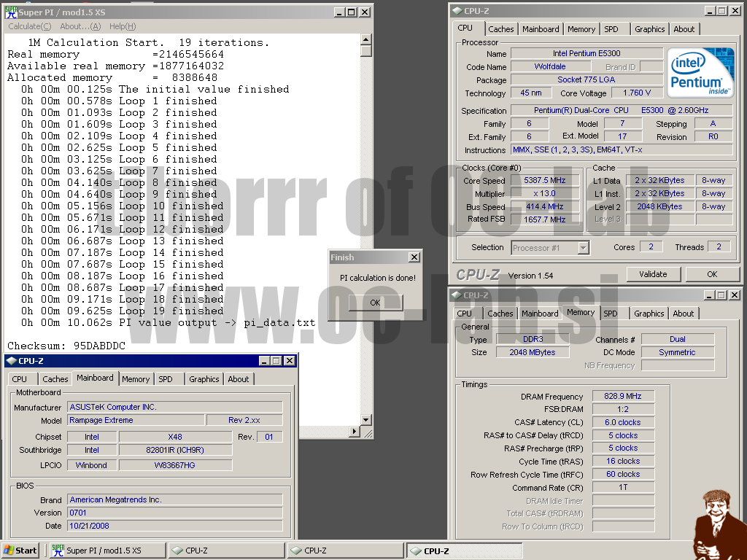
Task: Click the Intel Pentium inside logo
Action: pyautogui.click(x=700, y=73)
